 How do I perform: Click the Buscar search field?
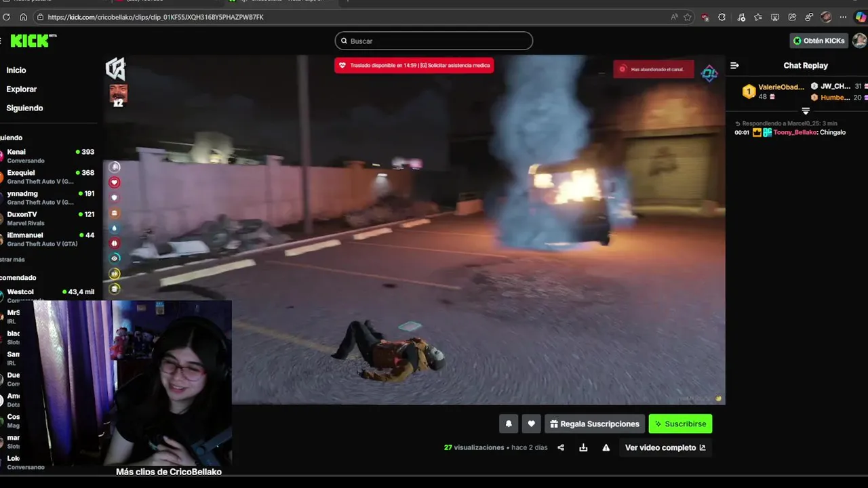[x=434, y=41]
